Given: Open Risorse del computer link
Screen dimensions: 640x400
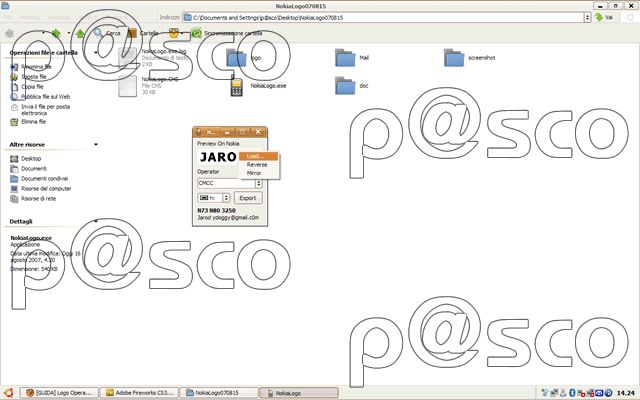Looking at the screenshot, I should pos(46,189).
